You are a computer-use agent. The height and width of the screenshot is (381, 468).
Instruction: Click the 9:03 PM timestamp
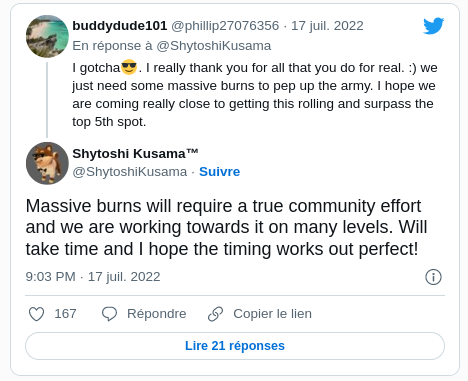51,277
